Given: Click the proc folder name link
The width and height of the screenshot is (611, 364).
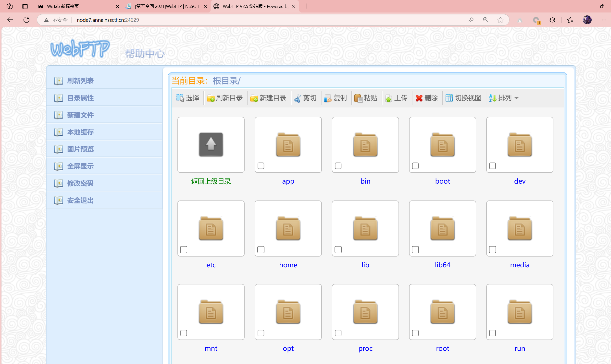Looking at the screenshot, I should point(365,348).
